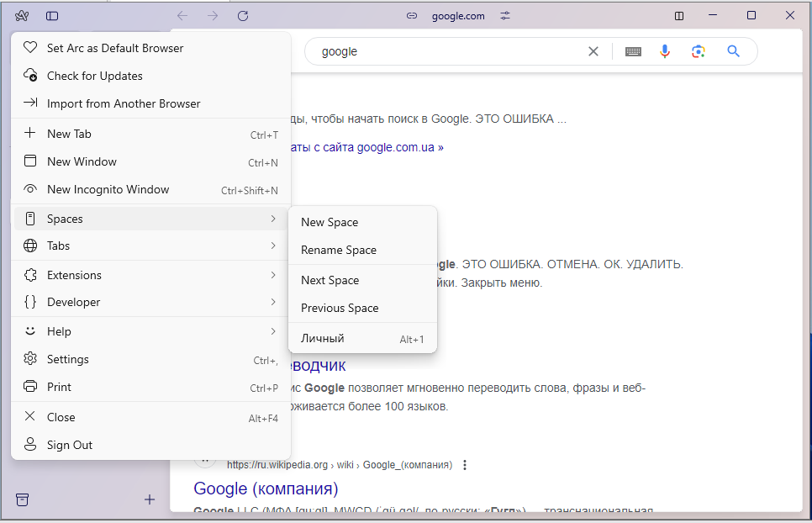Open the Extensions menu entry
This screenshot has width=812, height=523.
click(x=150, y=275)
